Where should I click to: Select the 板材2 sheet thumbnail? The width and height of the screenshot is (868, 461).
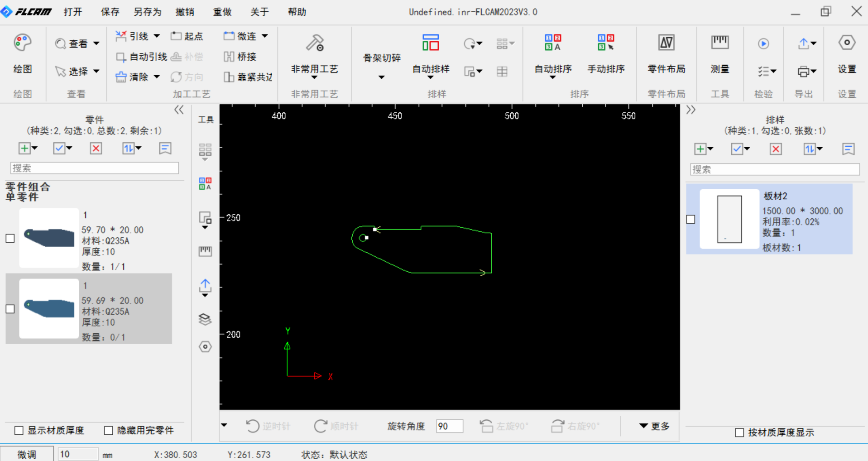point(729,219)
